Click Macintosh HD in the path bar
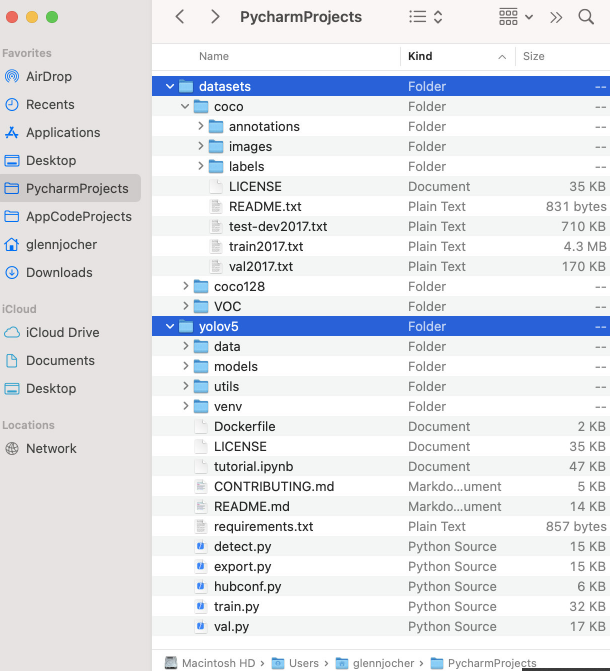Viewport: 610px width, 671px height. click(210, 663)
